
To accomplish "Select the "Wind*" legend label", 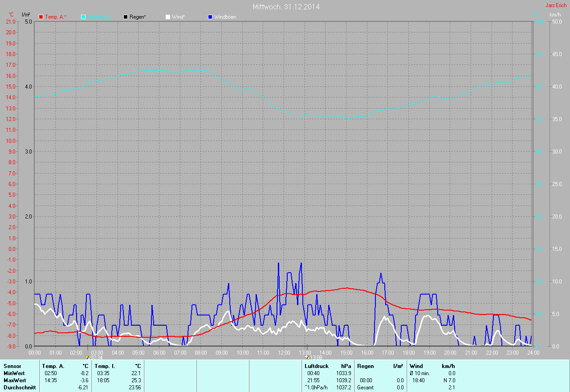I will tap(179, 17).
